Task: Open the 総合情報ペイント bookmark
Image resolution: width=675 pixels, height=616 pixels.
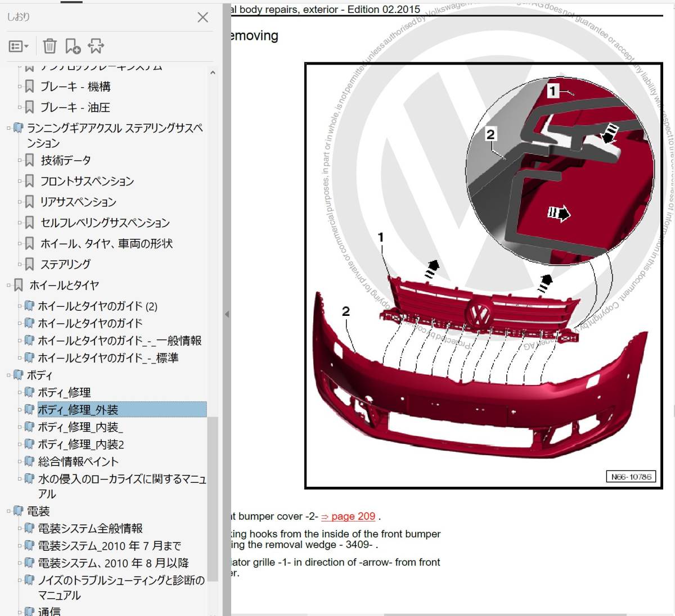Action: 78,461
